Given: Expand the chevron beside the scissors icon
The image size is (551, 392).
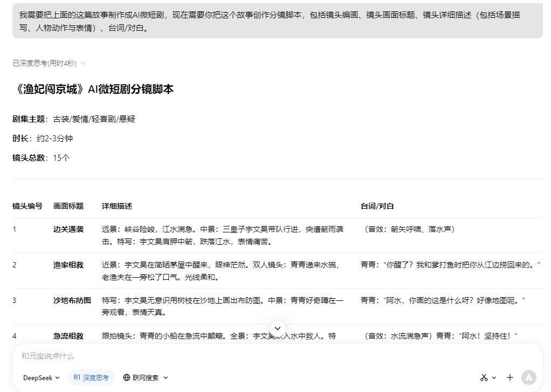Looking at the screenshot, I should tap(494, 377).
